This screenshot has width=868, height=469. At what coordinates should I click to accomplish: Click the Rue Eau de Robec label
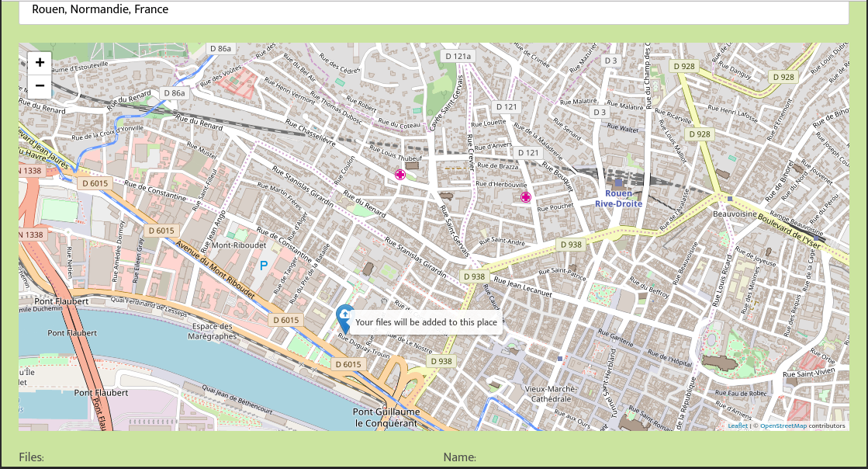(741, 393)
